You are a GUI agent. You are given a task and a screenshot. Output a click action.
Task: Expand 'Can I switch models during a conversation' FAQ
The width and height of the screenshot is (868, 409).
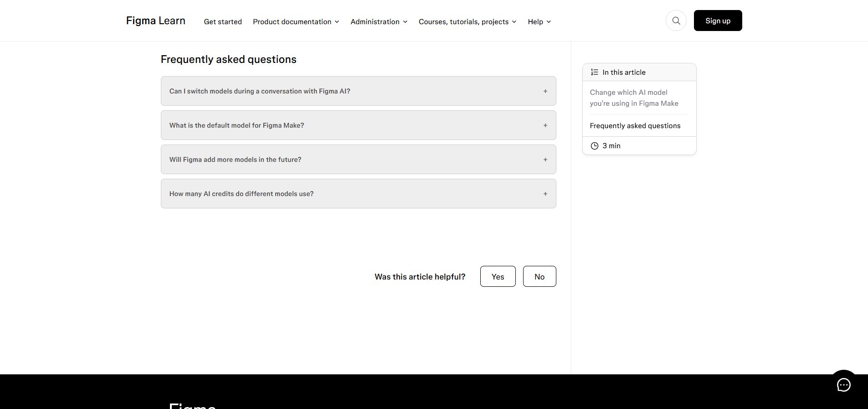pos(358,91)
